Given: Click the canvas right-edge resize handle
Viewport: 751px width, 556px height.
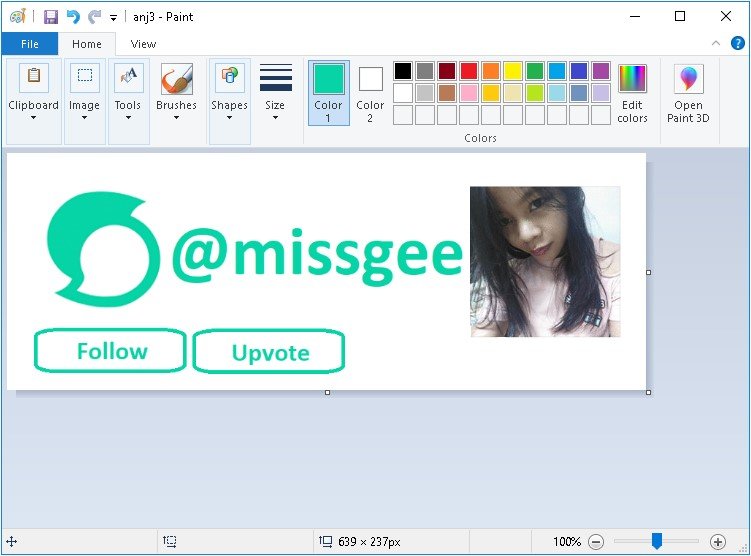Looking at the screenshot, I should pos(649,272).
